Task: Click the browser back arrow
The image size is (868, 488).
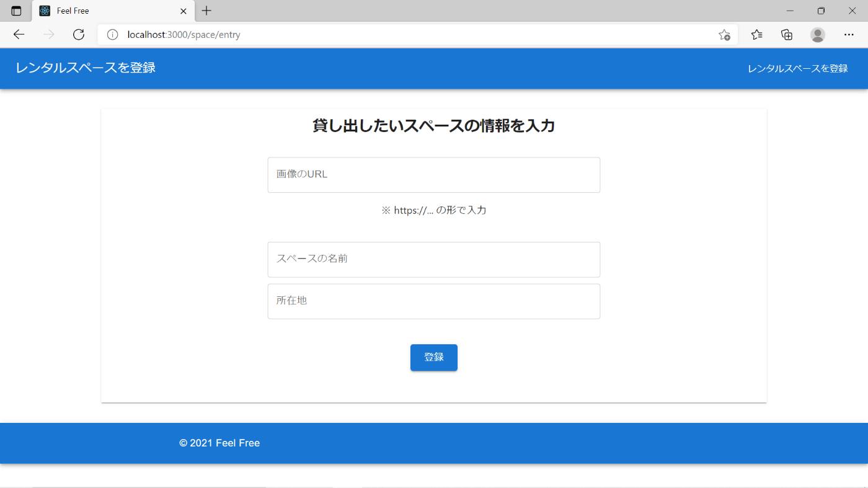Action: click(x=19, y=35)
